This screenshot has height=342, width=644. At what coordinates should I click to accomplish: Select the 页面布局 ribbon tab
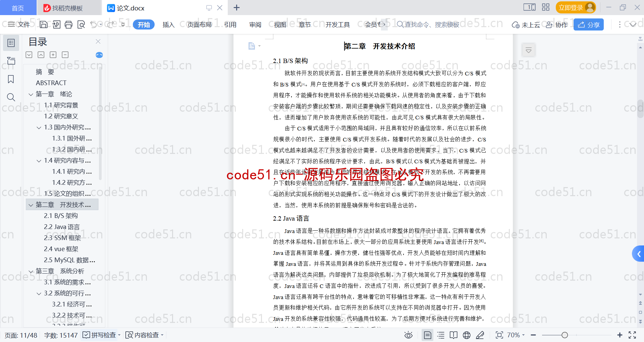(x=199, y=24)
